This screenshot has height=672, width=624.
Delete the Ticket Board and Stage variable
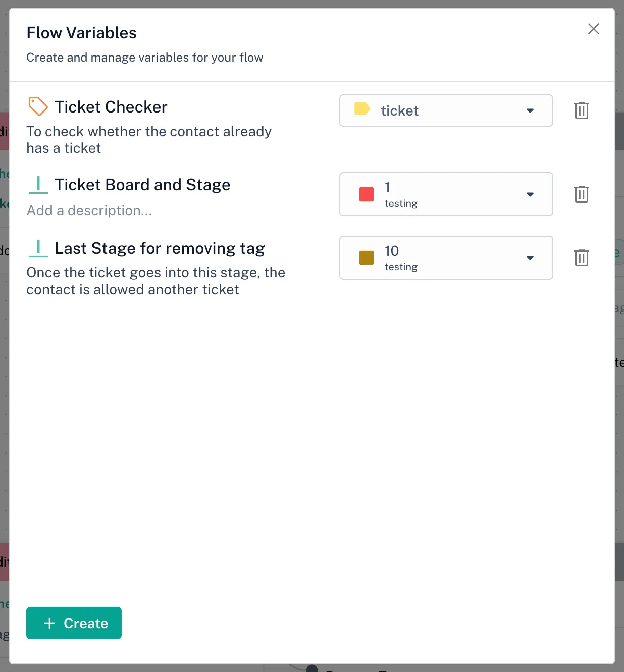[x=581, y=194]
